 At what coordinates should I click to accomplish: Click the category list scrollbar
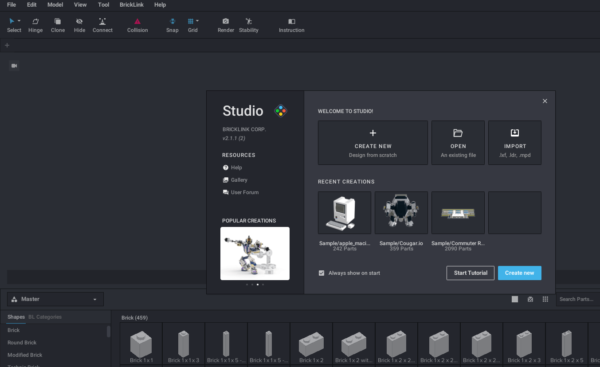click(x=108, y=331)
